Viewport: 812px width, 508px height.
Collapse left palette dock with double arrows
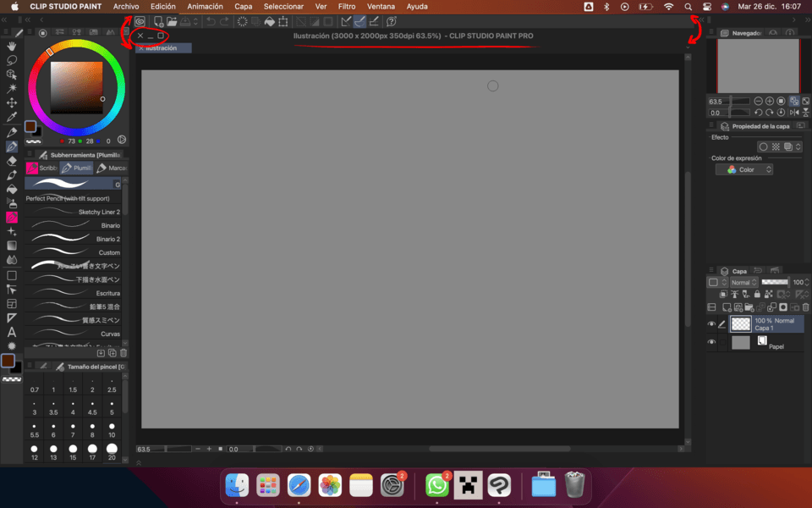click(3, 19)
